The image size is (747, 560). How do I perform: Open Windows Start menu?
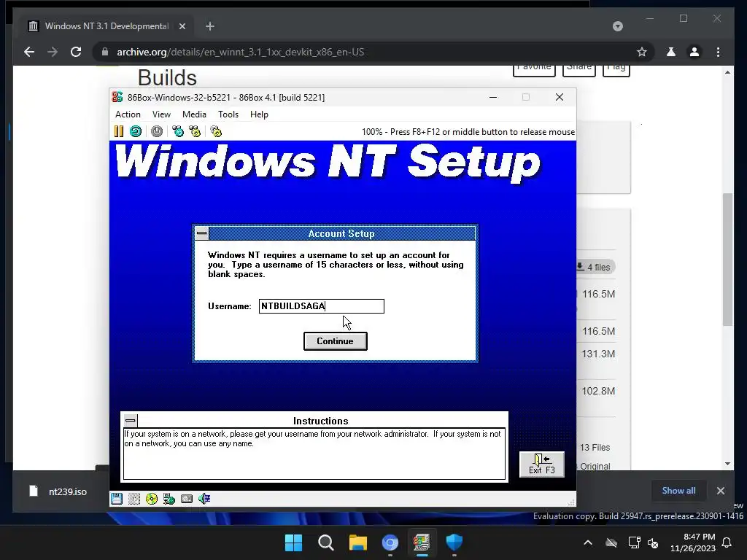293,542
